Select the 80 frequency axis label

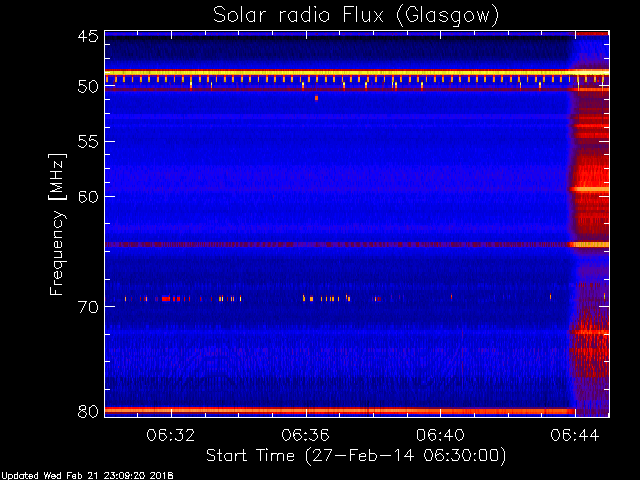pyautogui.click(x=88, y=411)
